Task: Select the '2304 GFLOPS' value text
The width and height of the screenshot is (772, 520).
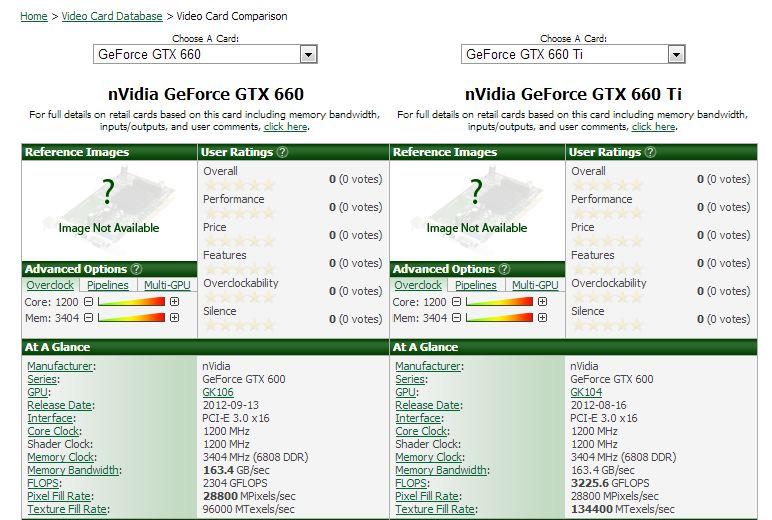Action: click(x=235, y=483)
